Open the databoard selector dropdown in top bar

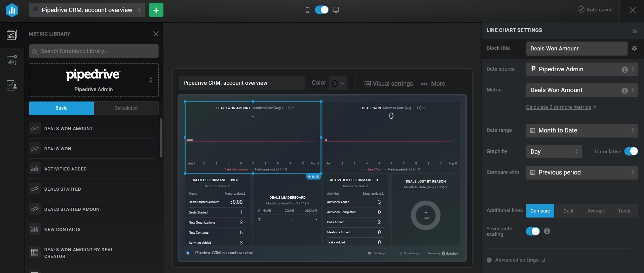coord(87,10)
